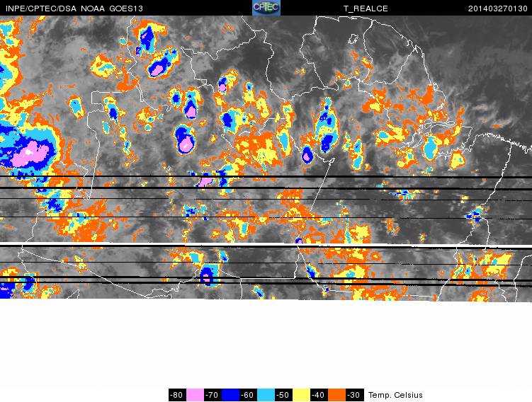Screen dimensions: 532x402
Task: Click the CPTEC logo in header
Action: coord(266,8)
